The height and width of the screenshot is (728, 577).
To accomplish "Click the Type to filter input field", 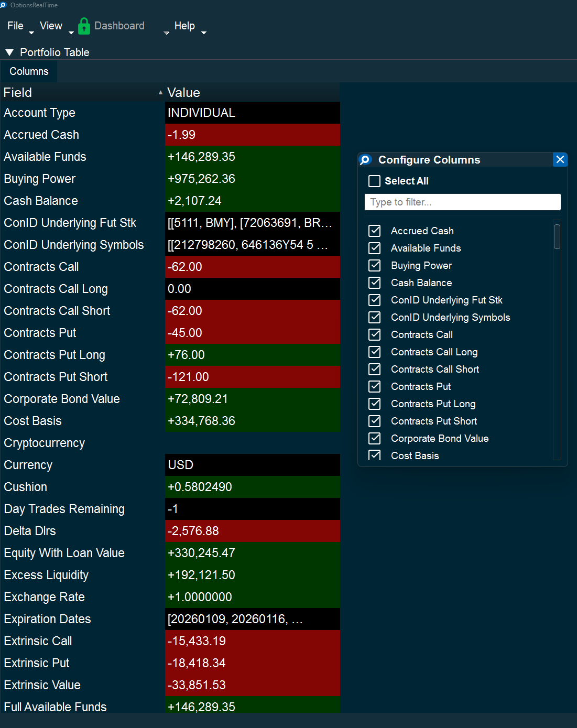I will pyautogui.click(x=462, y=202).
